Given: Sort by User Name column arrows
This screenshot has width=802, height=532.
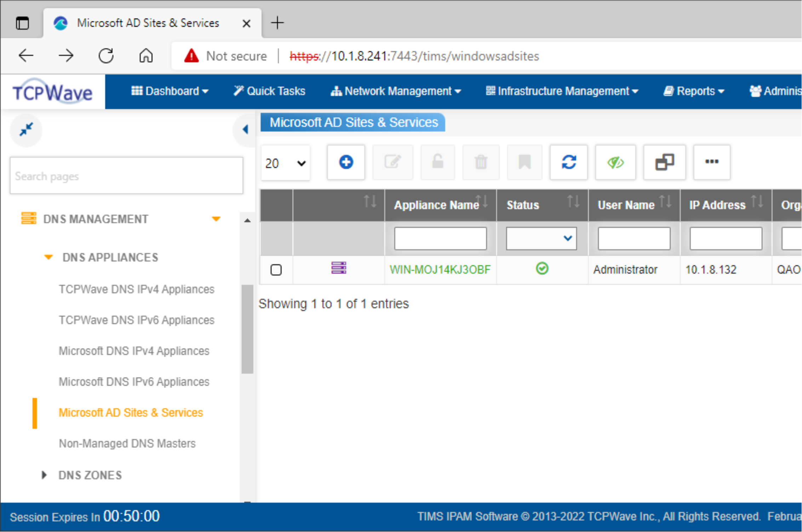Looking at the screenshot, I should [x=665, y=202].
